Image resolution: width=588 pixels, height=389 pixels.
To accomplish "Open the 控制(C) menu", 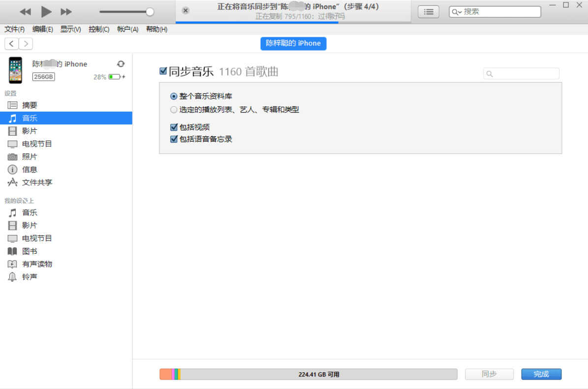I will pyautogui.click(x=98, y=29).
